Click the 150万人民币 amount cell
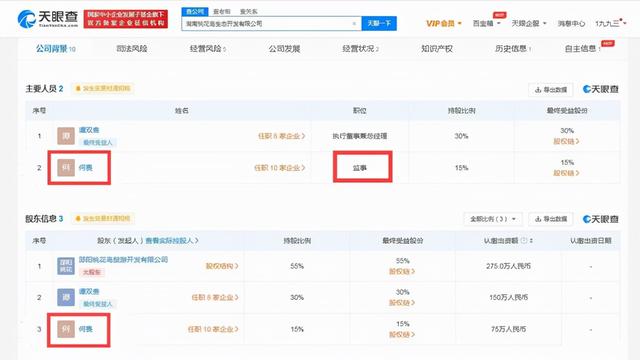Viewport: 640px width, 360px height. [x=509, y=298]
